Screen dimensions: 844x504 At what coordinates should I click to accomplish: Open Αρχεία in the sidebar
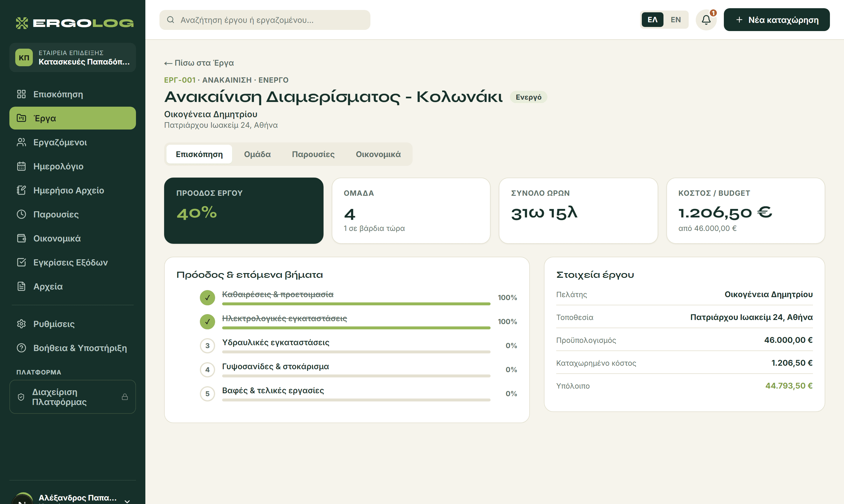[73, 286]
